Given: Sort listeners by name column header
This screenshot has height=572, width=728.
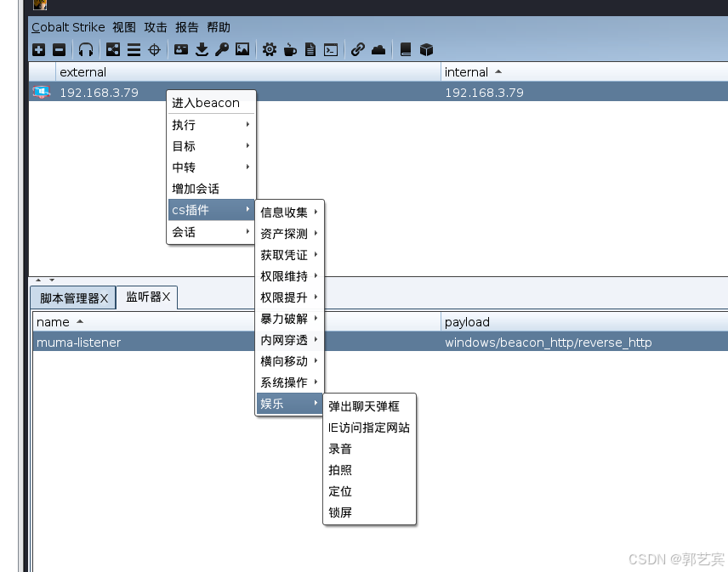Looking at the screenshot, I should point(236,321).
